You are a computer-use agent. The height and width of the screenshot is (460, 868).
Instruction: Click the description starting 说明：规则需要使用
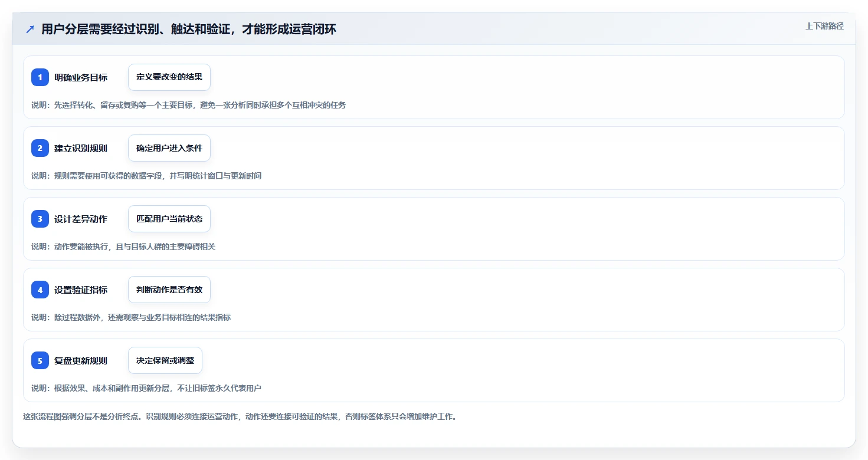(x=146, y=176)
